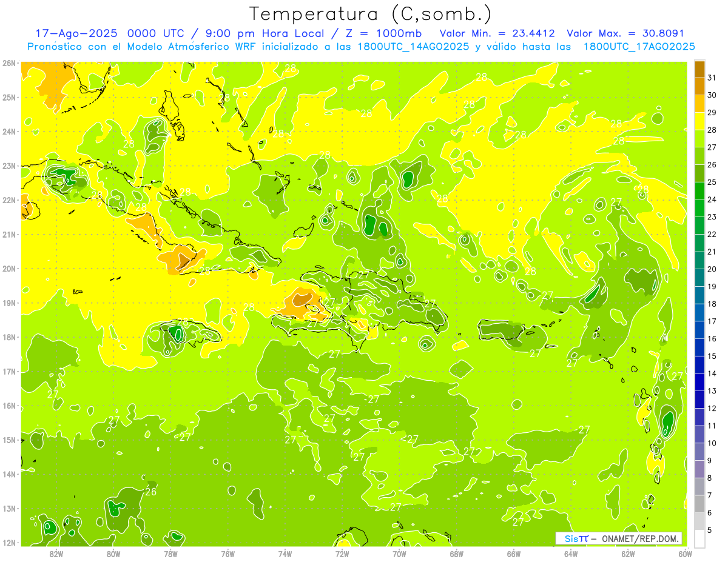728x562 pixels.
Task: Click the '78W' longitude axis label
Action: pos(170,554)
